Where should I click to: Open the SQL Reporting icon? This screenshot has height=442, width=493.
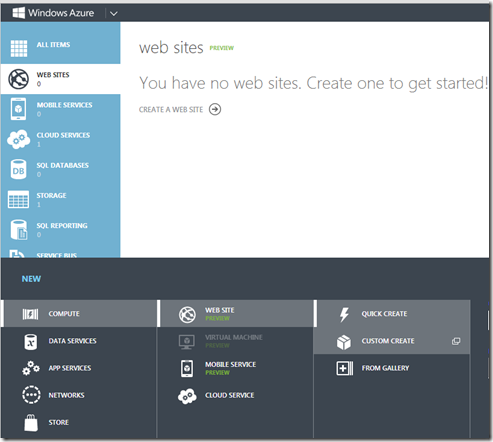pyautogui.click(x=19, y=230)
